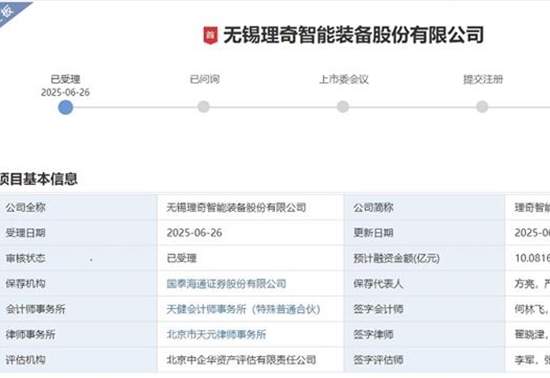Click the company title 无锡理奇智能装备股份有限公司
Viewport: 550px width, 378px height.
coord(354,35)
